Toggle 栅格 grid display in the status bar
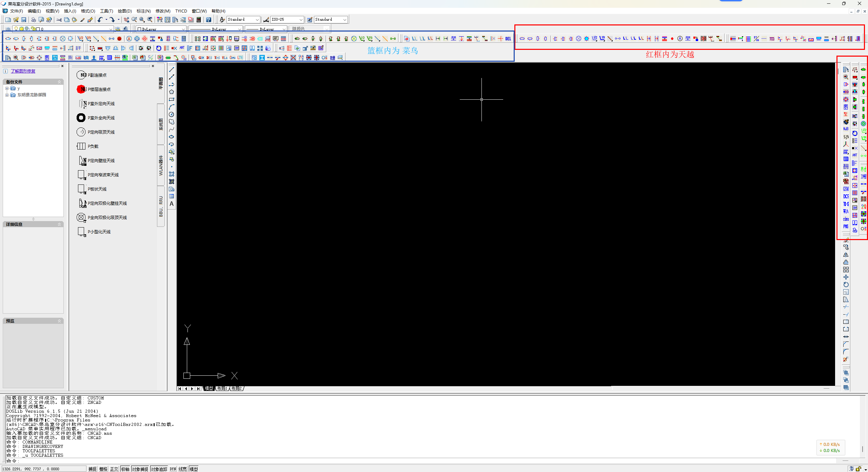This screenshot has height=472, width=868. tap(103, 469)
